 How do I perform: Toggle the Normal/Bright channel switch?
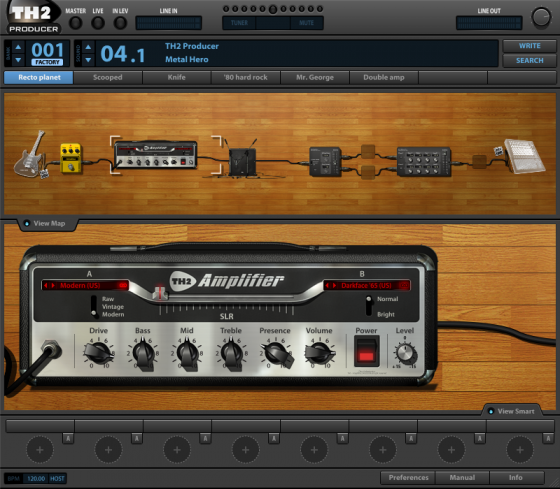pyautogui.click(x=369, y=306)
